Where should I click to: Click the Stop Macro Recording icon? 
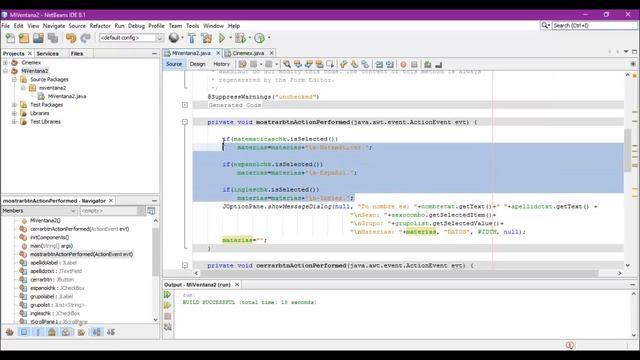point(414,64)
